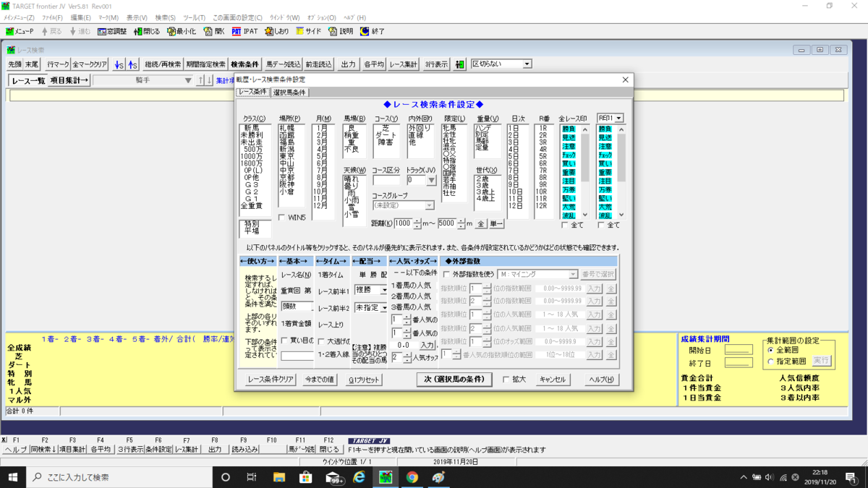
Task: Open the 区切らない dropdown
Action: (527, 64)
